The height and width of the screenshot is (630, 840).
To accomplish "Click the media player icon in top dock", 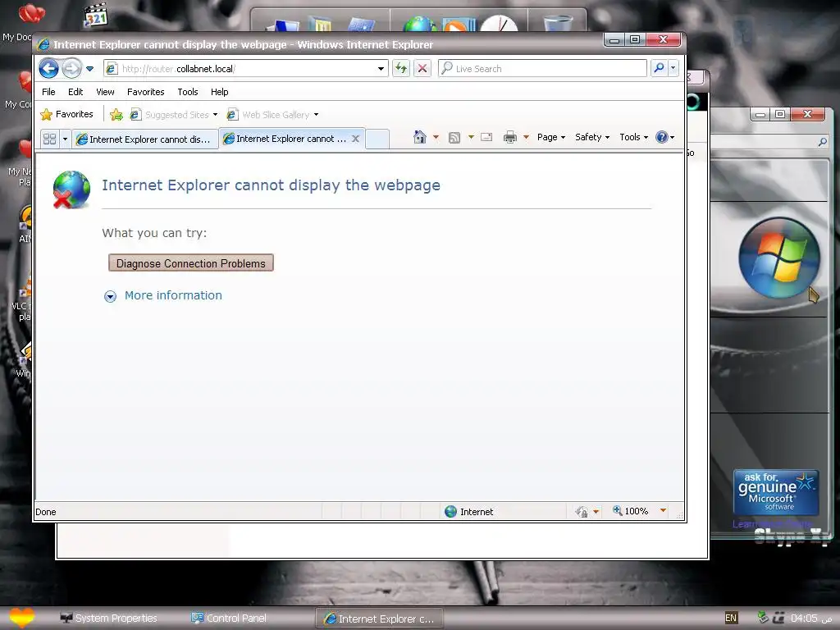I will point(459,24).
